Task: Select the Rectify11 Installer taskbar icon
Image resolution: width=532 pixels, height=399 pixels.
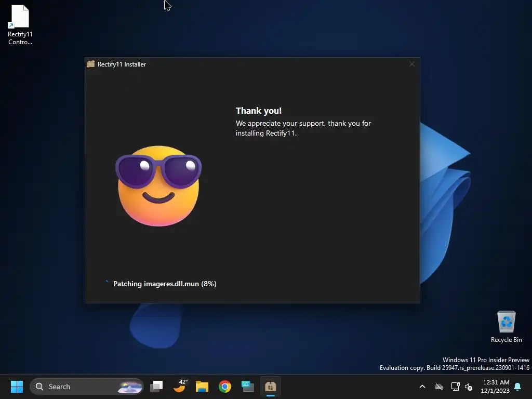Action: pos(270,387)
